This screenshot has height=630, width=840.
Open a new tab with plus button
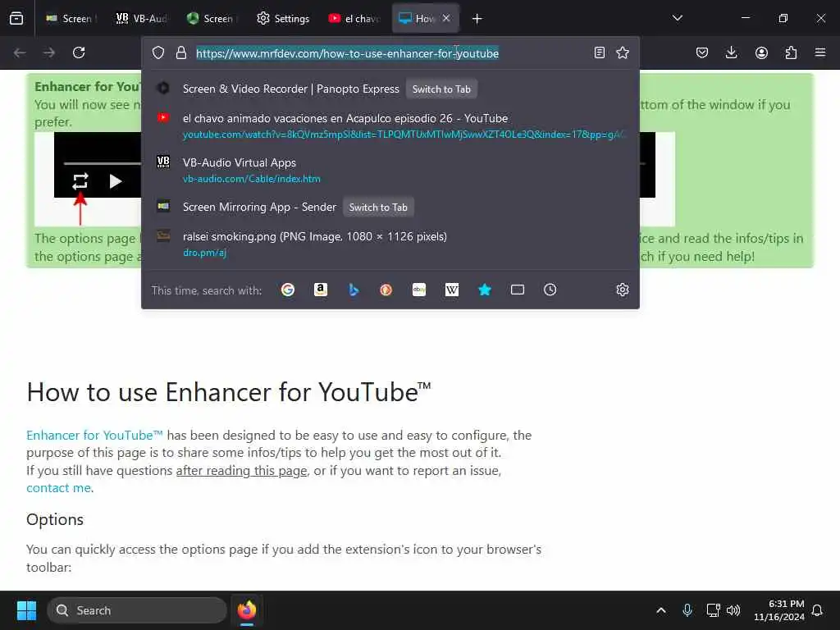point(477,19)
